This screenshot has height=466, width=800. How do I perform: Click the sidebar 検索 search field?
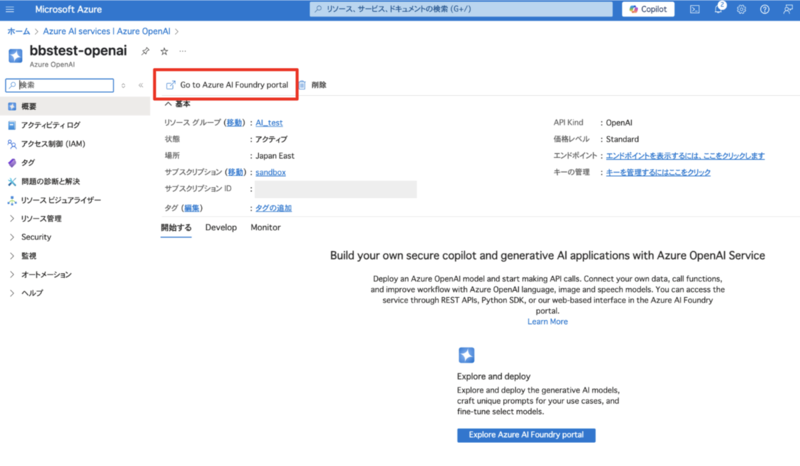click(60, 85)
